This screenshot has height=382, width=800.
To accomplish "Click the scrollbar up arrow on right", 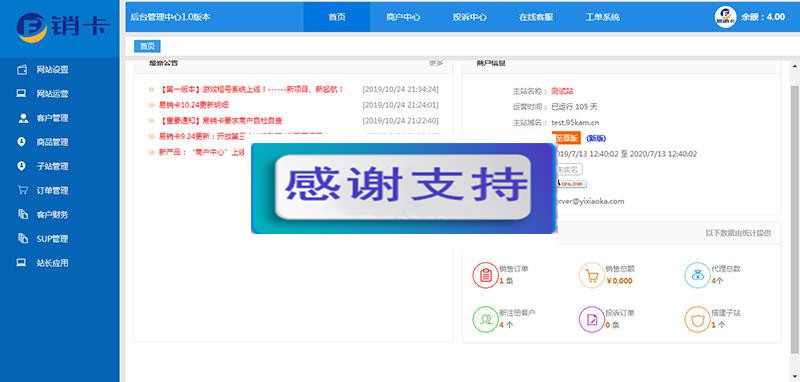I will (795, 67).
